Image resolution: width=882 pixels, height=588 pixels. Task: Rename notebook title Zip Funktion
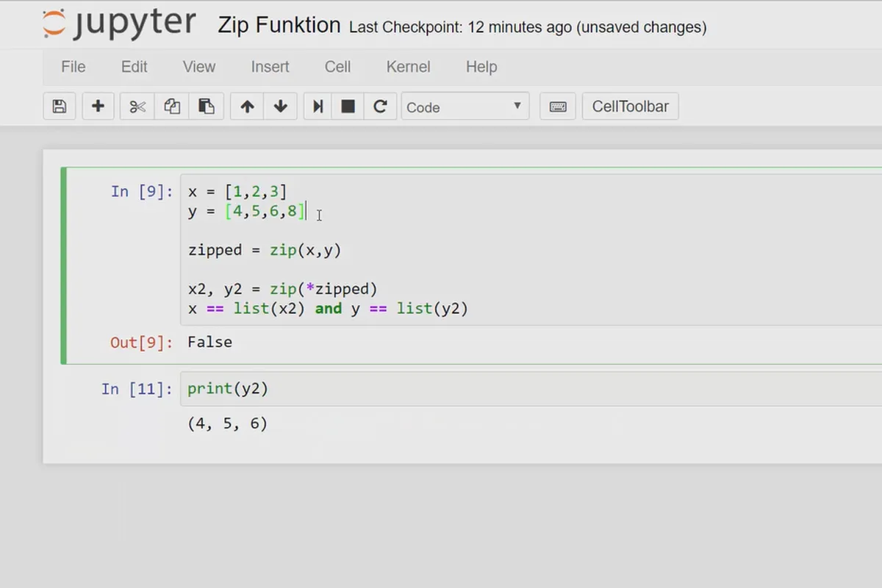coord(279,26)
